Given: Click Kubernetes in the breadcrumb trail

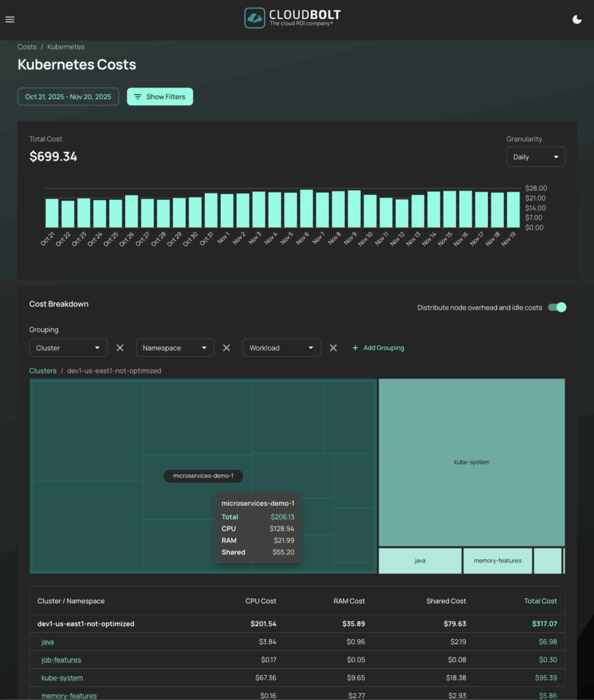Looking at the screenshot, I should pos(66,46).
